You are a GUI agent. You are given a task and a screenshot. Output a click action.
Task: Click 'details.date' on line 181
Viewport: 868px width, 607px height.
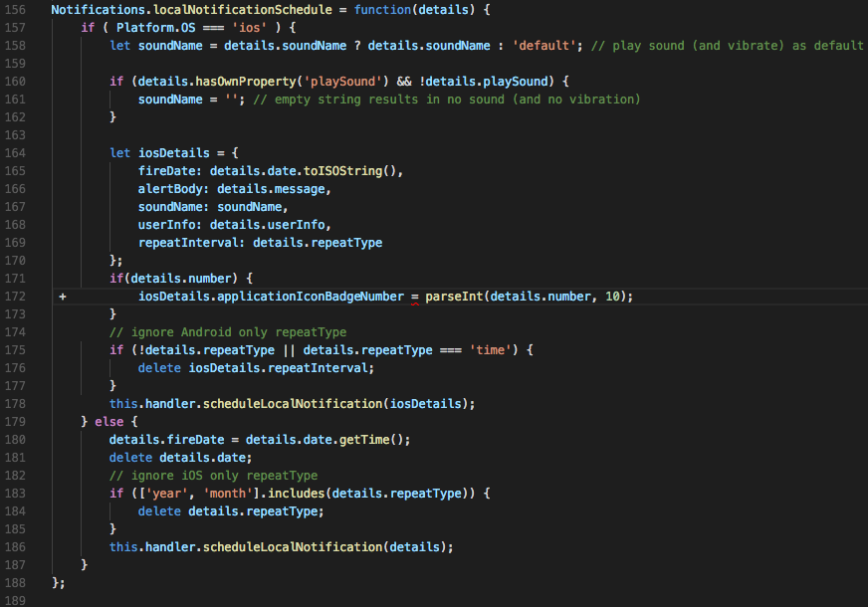[x=203, y=458]
